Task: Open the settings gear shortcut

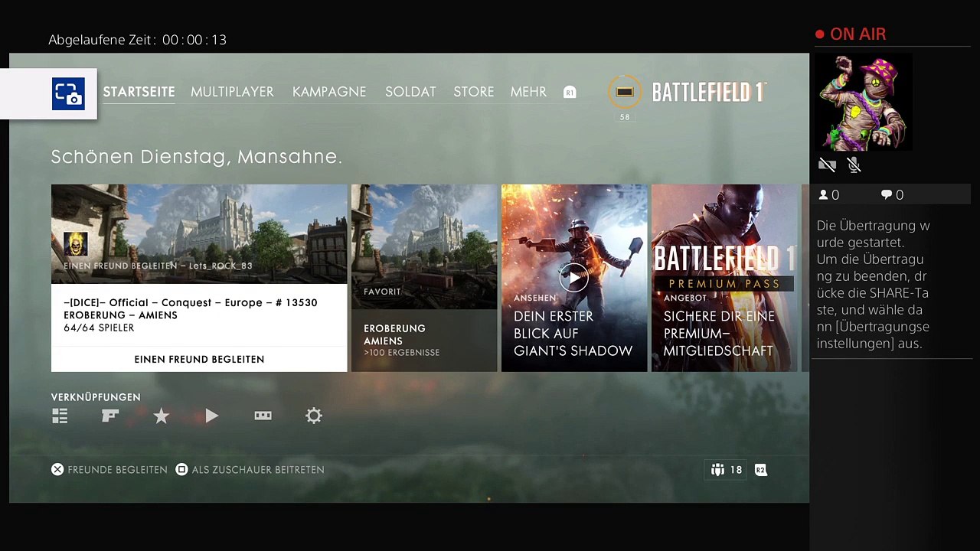Action: click(314, 416)
